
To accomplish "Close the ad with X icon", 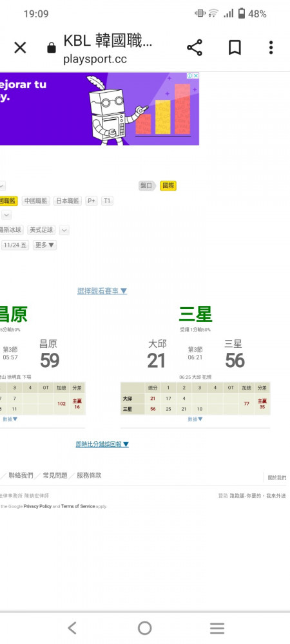I will pos(196,75).
